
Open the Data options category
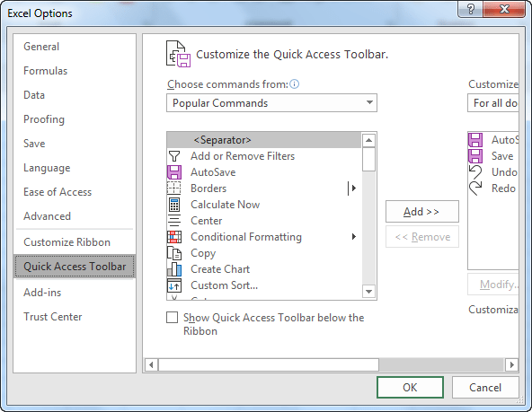pos(34,95)
